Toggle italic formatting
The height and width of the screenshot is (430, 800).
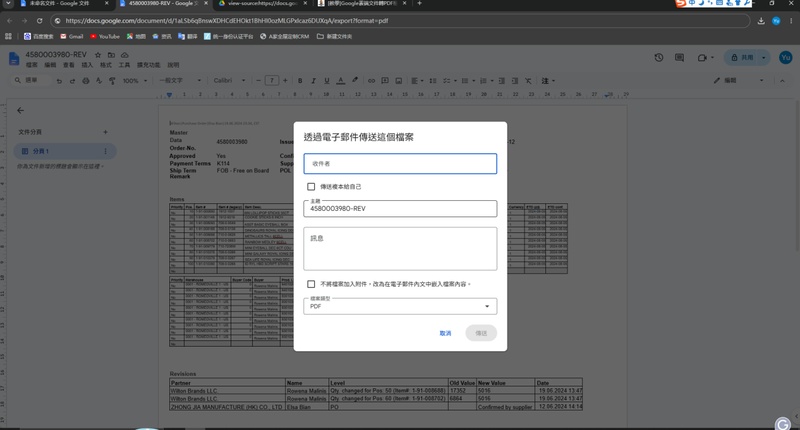tap(313, 81)
